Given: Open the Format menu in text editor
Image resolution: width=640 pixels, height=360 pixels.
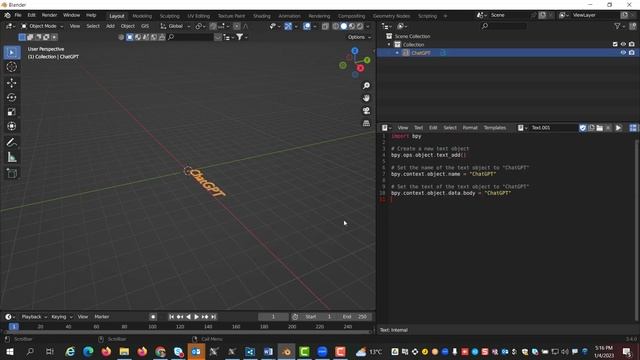Looking at the screenshot, I should point(470,128).
